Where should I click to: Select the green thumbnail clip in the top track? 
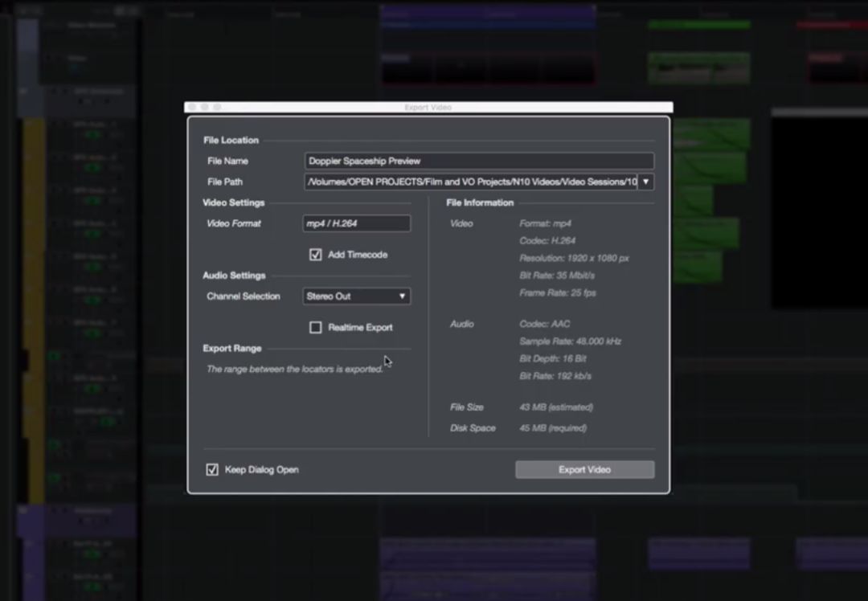click(x=698, y=69)
